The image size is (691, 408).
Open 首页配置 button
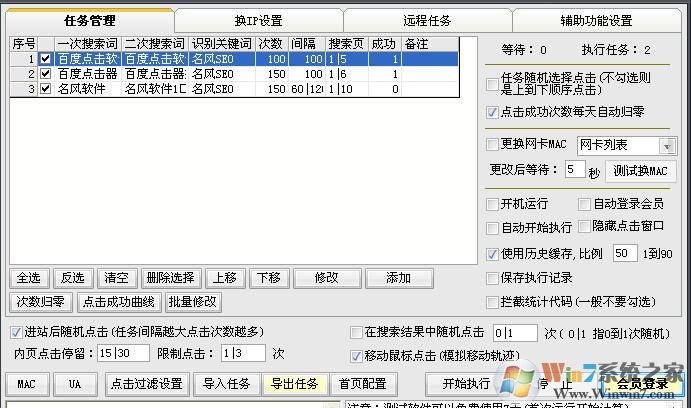coord(363,384)
